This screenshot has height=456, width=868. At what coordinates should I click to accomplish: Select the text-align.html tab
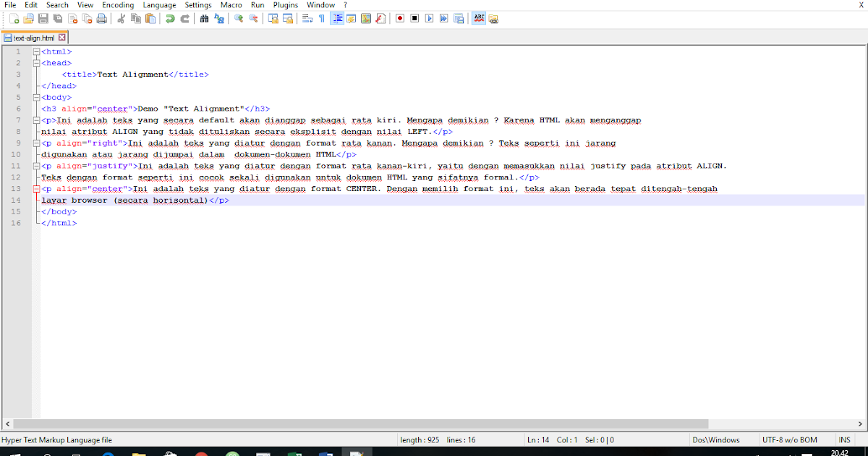[x=34, y=38]
